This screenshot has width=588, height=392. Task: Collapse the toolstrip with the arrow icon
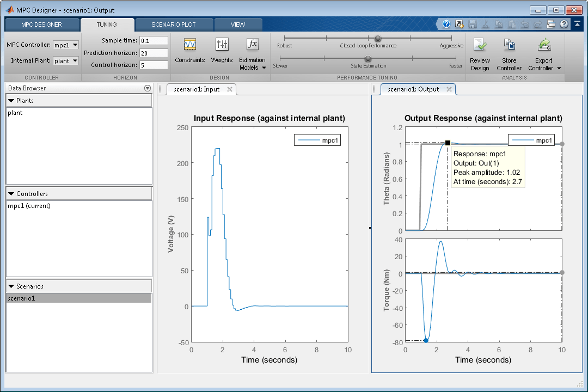pos(577,24)
